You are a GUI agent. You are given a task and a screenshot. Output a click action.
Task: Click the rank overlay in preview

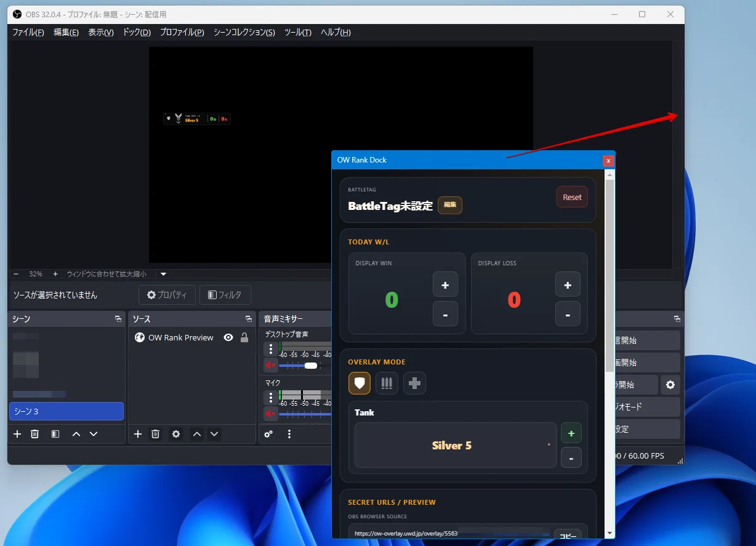(x=197, y=118)
